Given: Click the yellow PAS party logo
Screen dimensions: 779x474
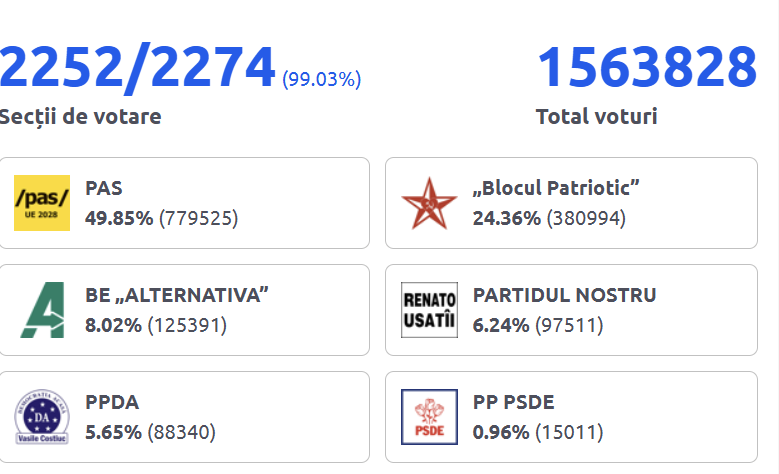Looking at the screenshot, I should tap(42, 203).
